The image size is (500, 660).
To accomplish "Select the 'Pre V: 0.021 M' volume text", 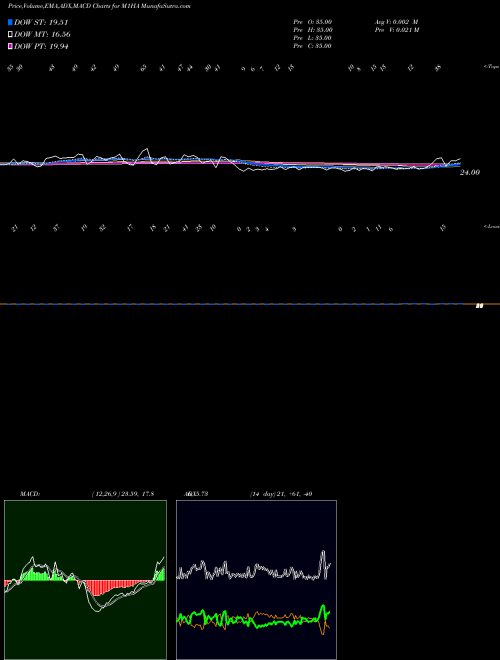I will 397,30.
